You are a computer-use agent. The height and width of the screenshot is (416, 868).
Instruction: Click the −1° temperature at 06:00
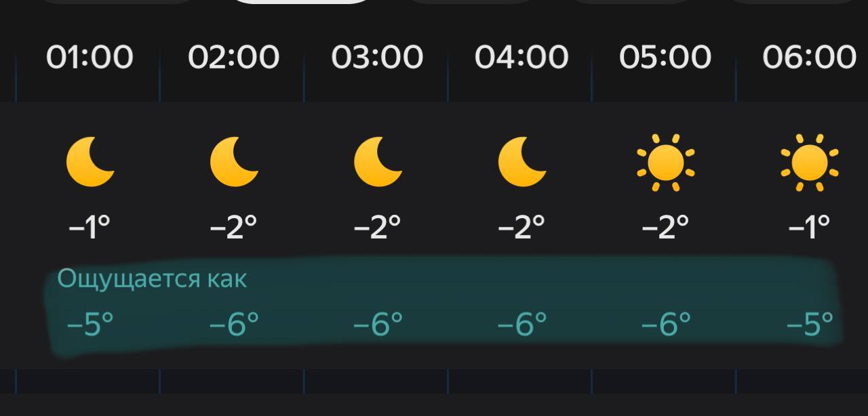809,226
